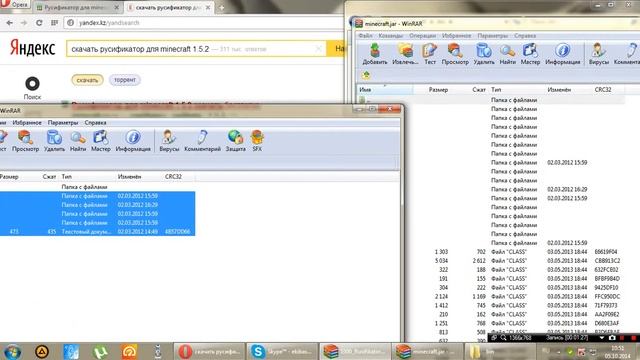640x360 pixels.
Task: Open a new Opera tab with plus
Action: (222, 7)
